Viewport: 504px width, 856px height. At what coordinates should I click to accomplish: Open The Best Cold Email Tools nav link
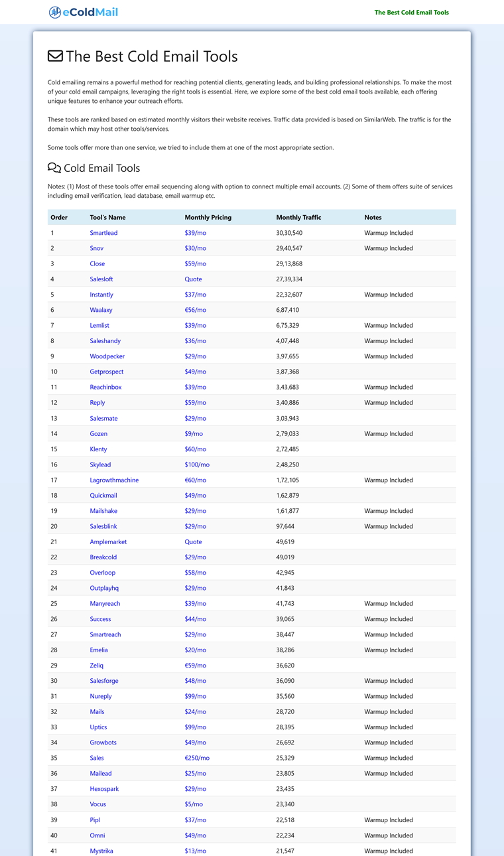coord(411,12)
